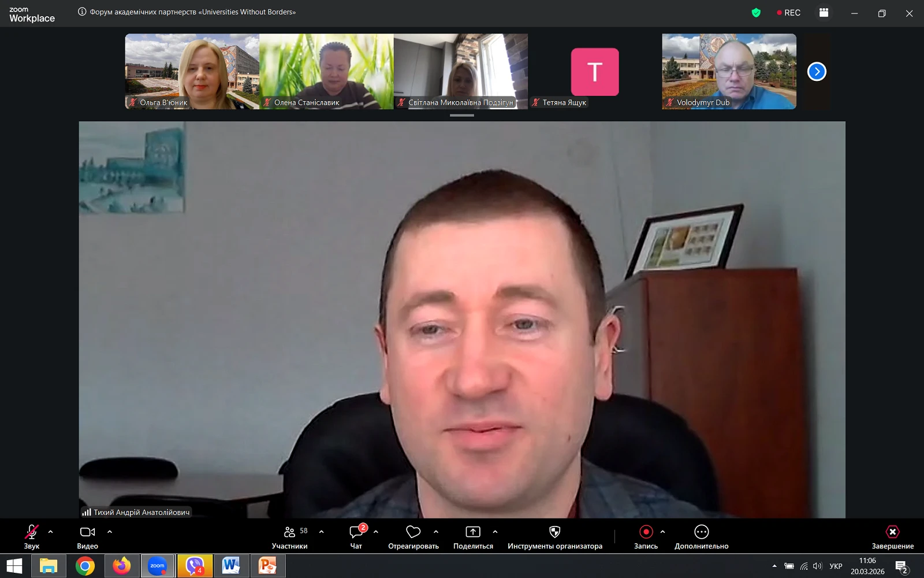The height and width of the screenshot is (578, 924).
Task: Open the meeting info icon beside title
Action: (x=82, y=12)
